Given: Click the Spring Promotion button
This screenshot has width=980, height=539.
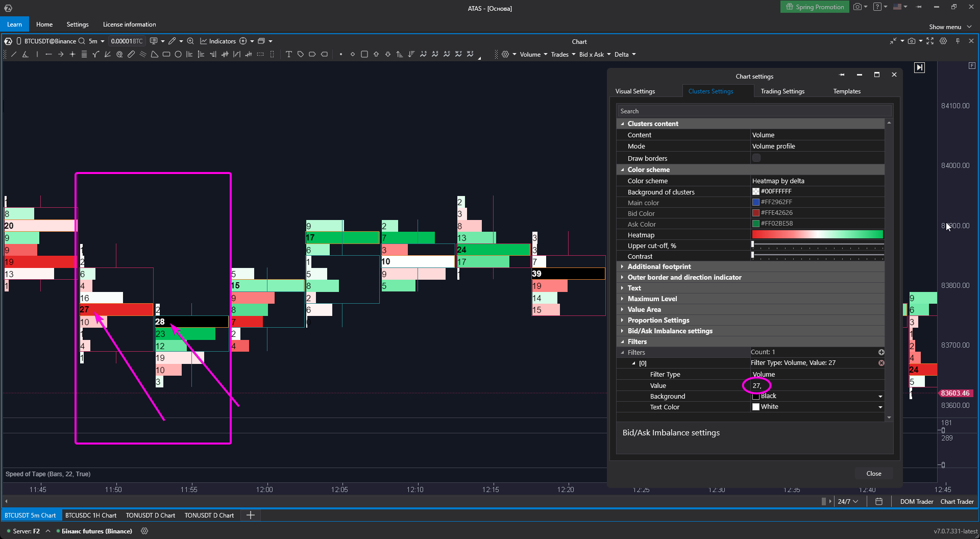Looking at the screenshot, I should click(x=815, y=7).
